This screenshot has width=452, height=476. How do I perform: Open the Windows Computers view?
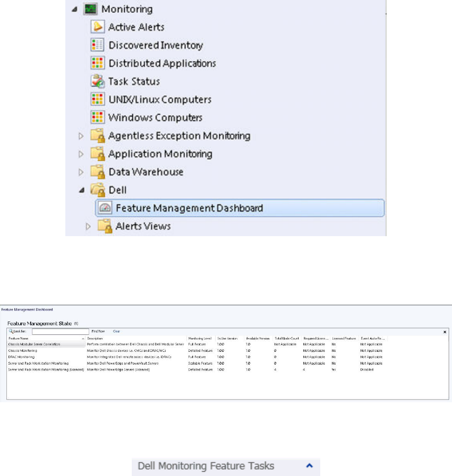click(155, 117)
